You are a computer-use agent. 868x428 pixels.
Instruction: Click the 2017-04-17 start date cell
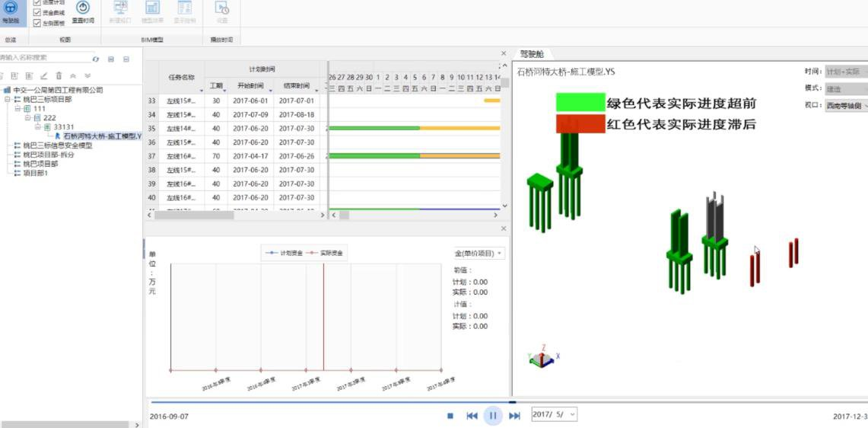coord(250,156)
